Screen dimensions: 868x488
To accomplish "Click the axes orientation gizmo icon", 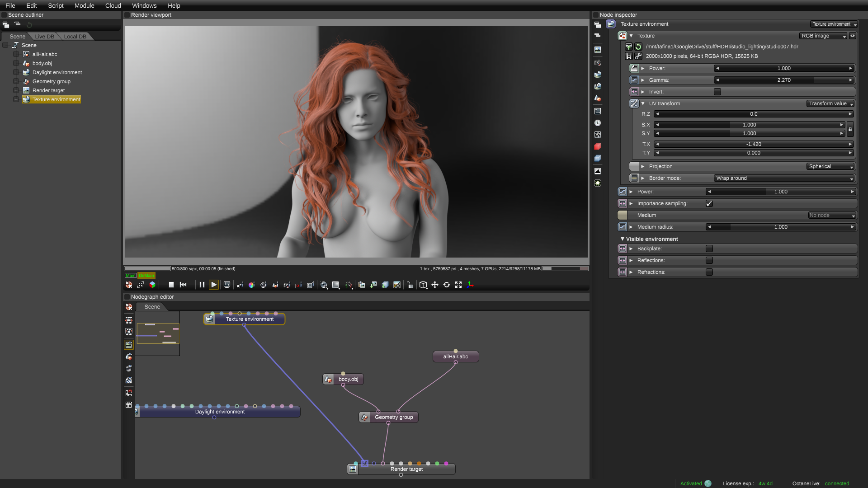I will [x=470, y=285].
